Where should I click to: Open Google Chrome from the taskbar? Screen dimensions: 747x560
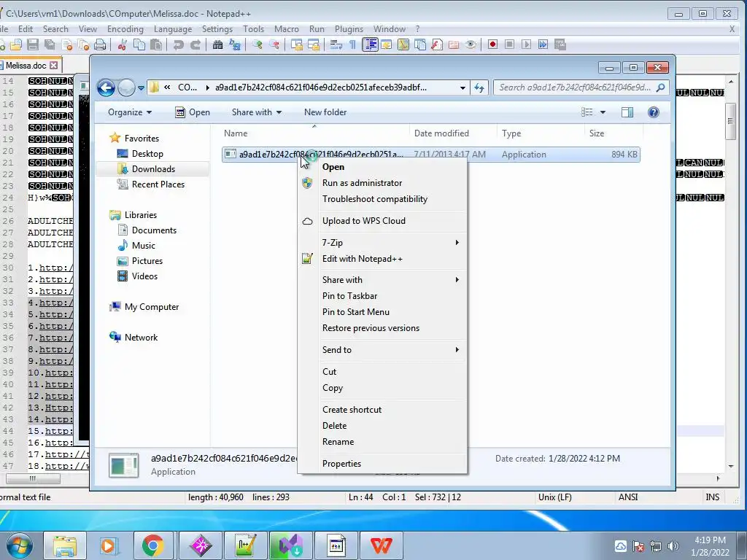point(152,545)
